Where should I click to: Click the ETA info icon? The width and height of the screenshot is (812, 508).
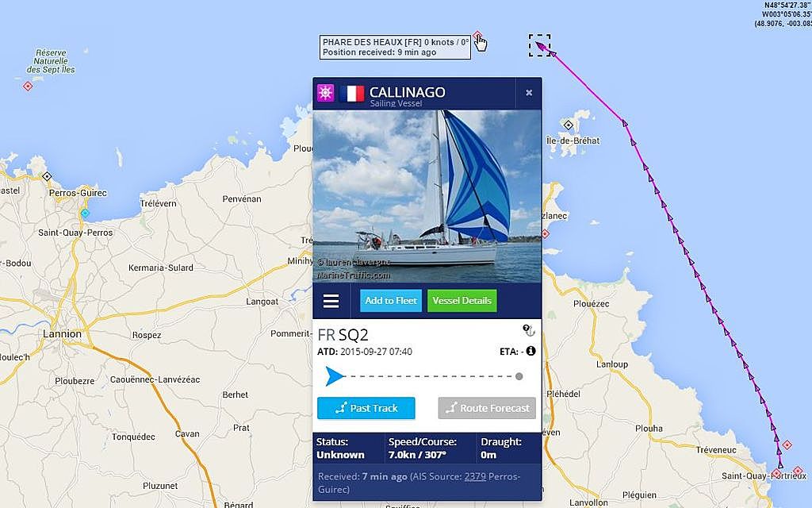pyautogui.click(x=530, y=351)
